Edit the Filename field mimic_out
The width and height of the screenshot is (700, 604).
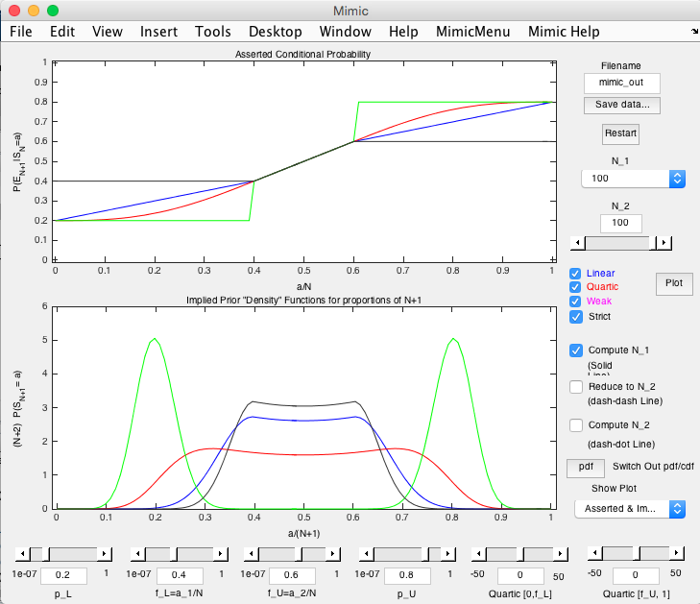point(622,83)
